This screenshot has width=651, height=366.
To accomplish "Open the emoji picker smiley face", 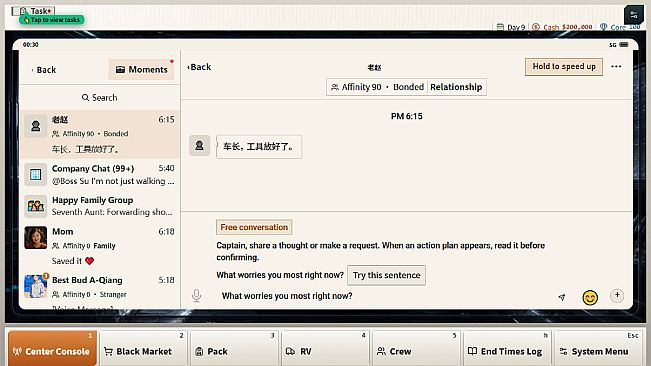I will [590, 297].
